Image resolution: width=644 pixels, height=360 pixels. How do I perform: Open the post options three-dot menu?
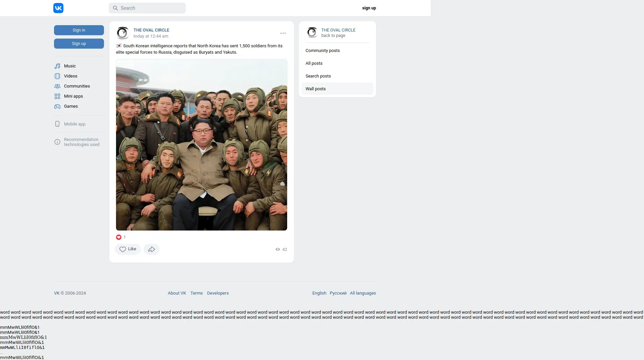pos(283,33)
